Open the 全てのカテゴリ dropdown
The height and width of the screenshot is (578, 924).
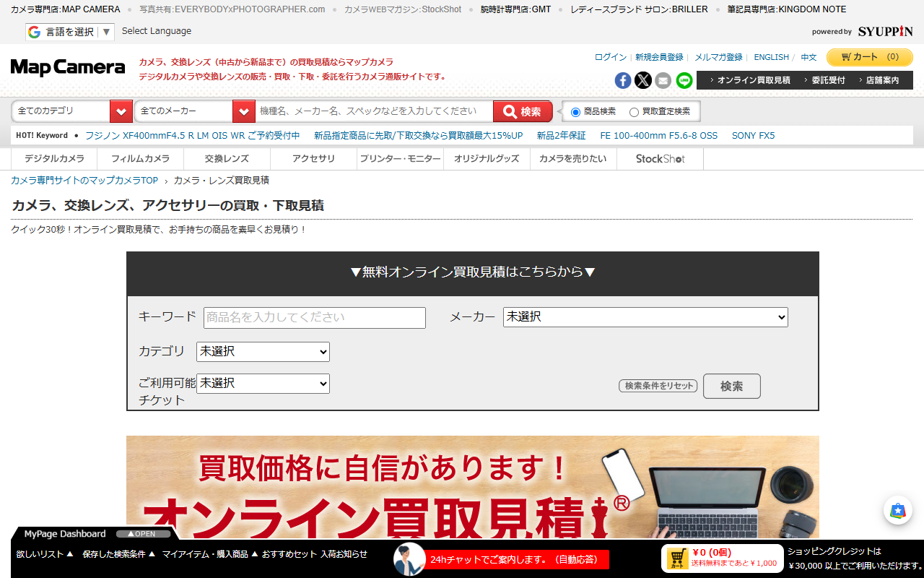coord(72,111)
